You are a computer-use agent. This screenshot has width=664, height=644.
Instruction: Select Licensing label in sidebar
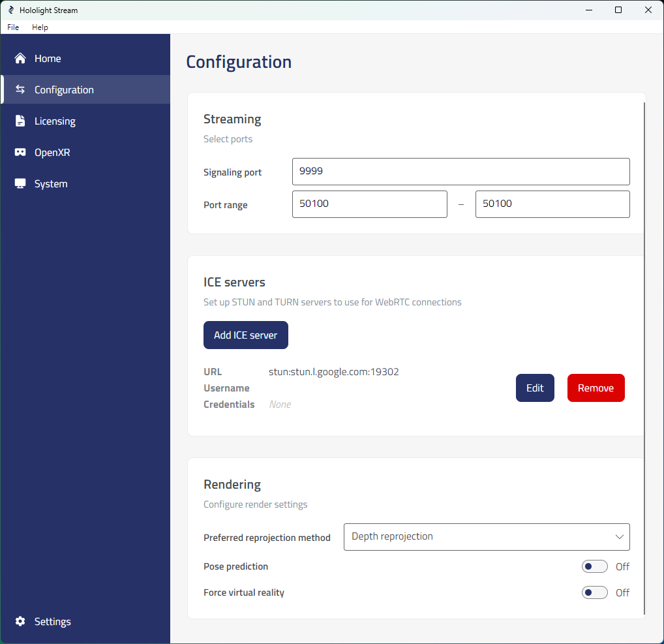[55, 121]
